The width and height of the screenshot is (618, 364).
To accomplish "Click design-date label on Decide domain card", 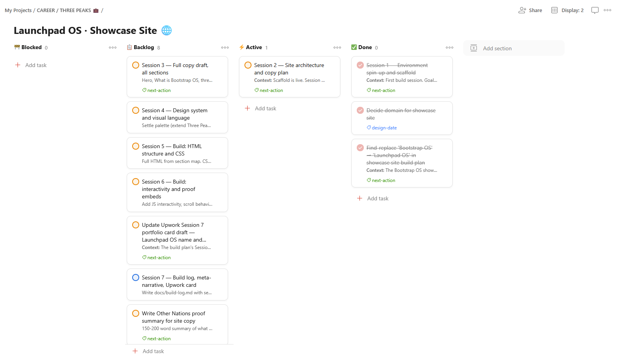I will pyautogui.click(x=382, y=128).
